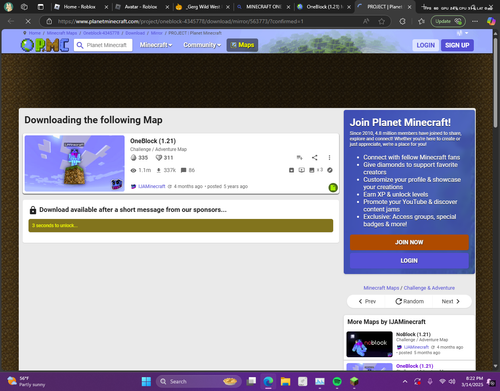Open the Maps section button

[x=242, y=45]
